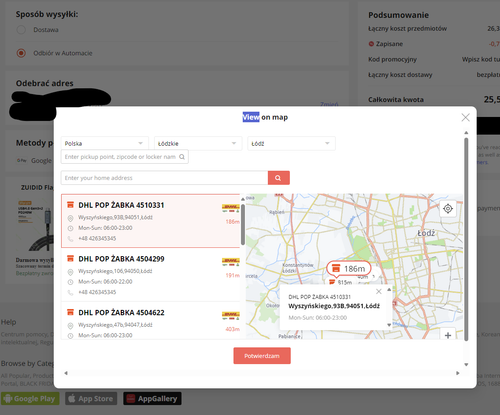Screen dimensions: 500x415
Task: Open the Google Play store badge
Action: (x=30, y=399)
